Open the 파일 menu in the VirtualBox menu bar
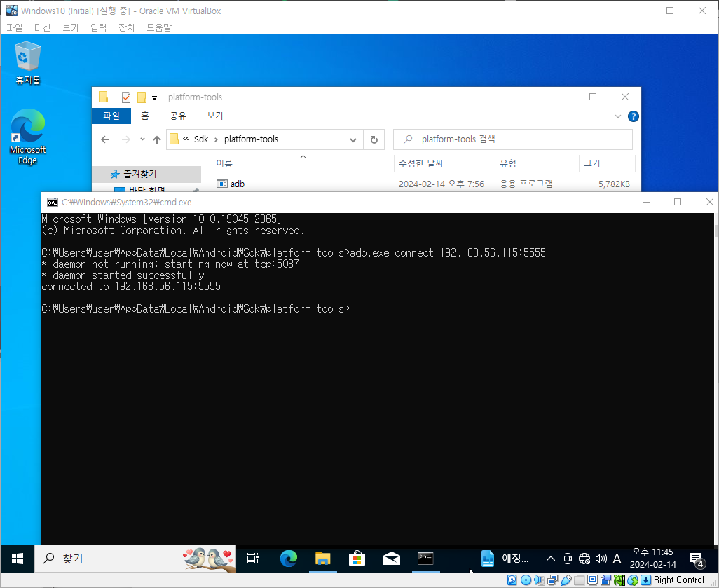This screenshot has width=719, height=588. pos(14,27)
